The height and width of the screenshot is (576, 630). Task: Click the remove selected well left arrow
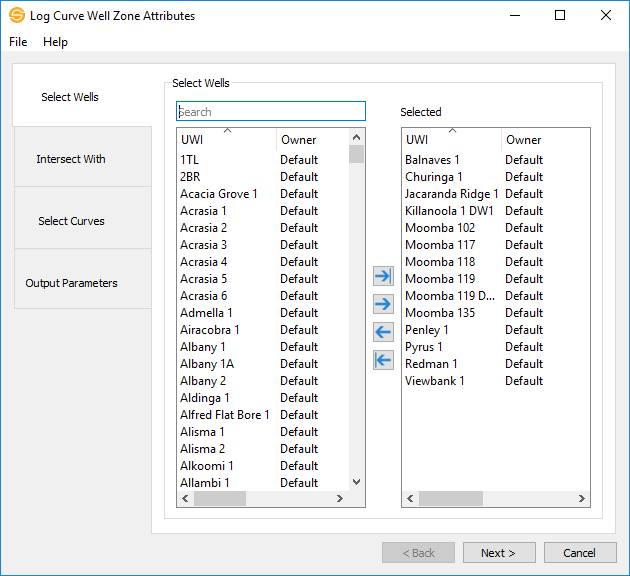tap(383, 332)
